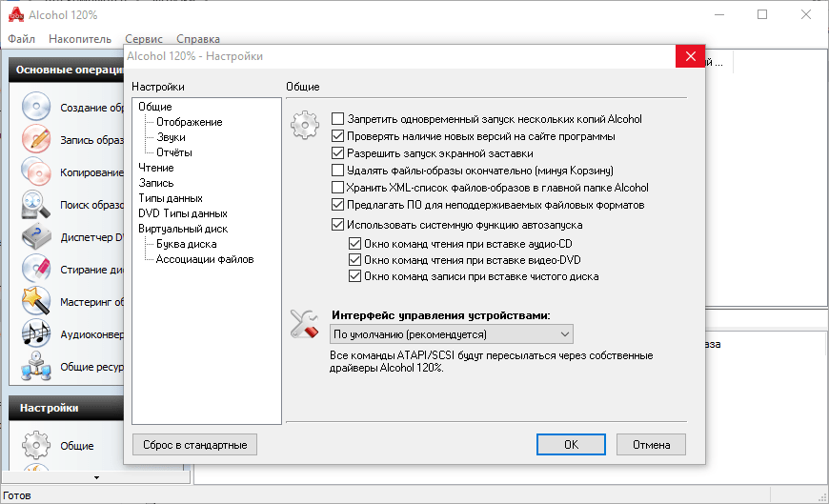Image resolution: width=829 pixels, height=504 pixels.
Task: Open 'Чтение' settings category
Action: pyautogui.click(x=156, y=168)
